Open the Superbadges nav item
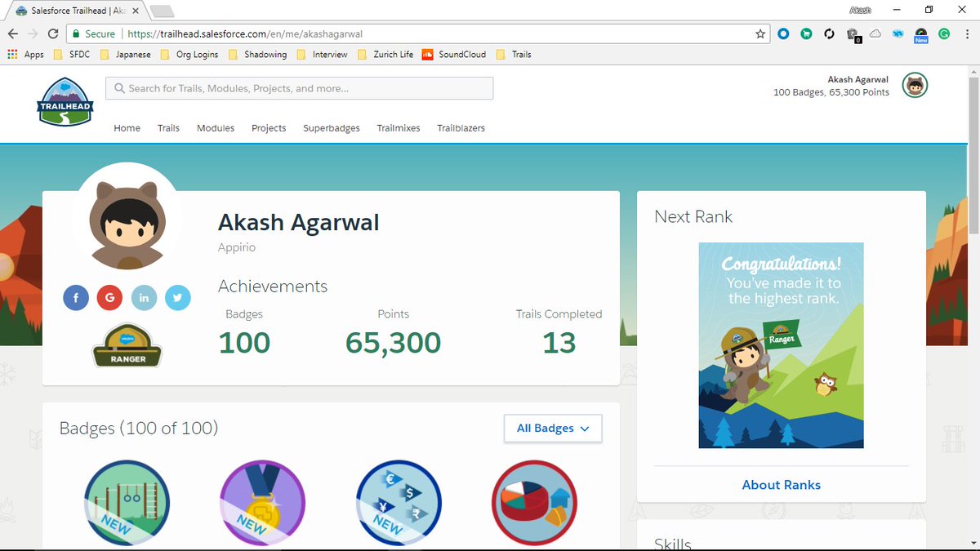Screen dimensions: 980x551 point(332,128)
